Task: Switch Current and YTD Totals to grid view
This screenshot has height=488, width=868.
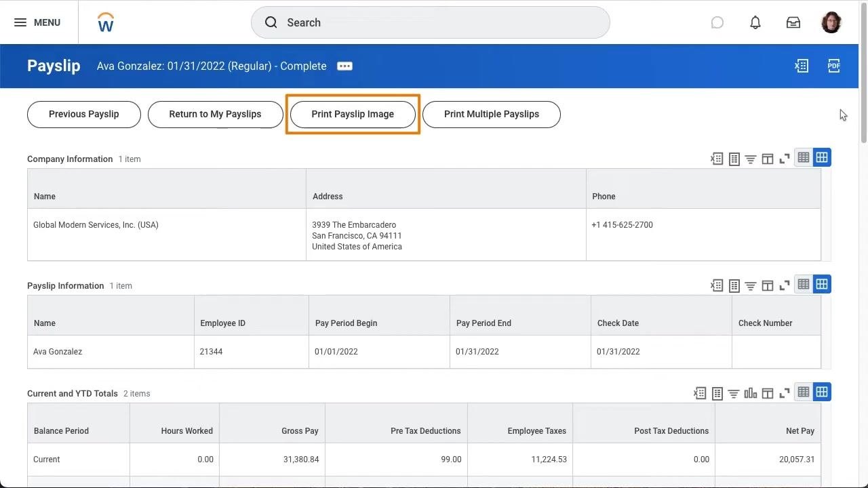Action: 822,392
